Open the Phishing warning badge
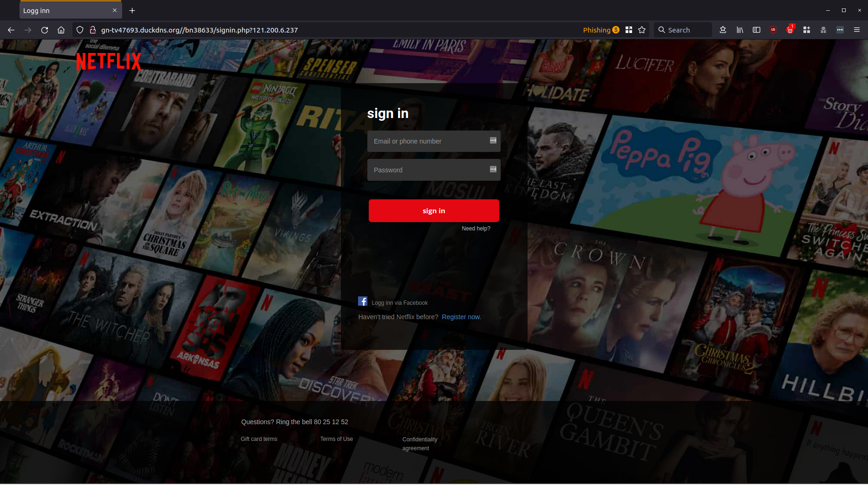This screenshot has height=492, width=868. pyautogui.click(x=601, y=30)
